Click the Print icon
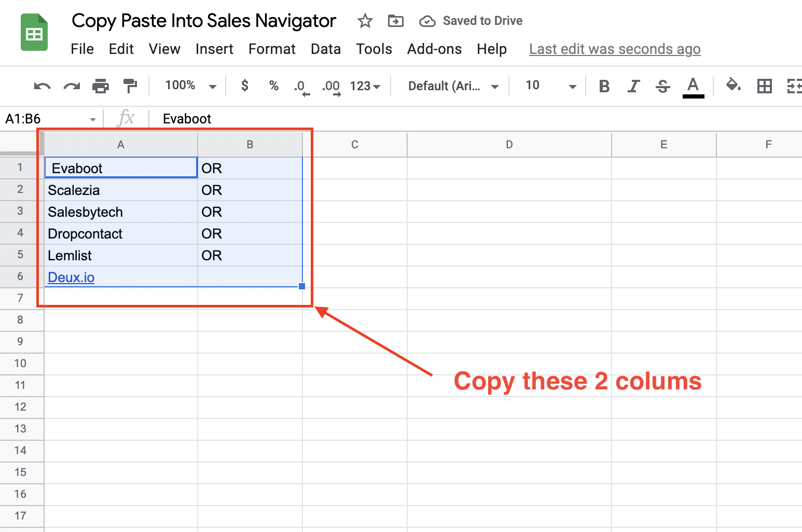The image size is (802, 532). (x=101, y=86)
